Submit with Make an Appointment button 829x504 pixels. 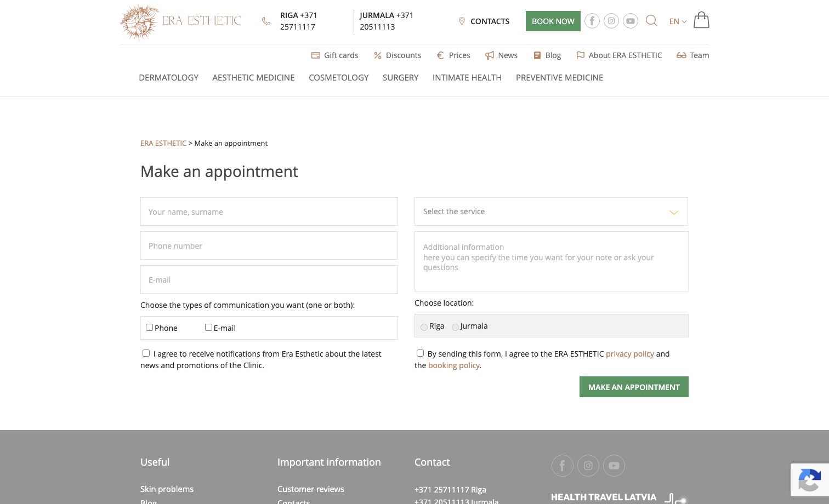click(x=634, y=387)
